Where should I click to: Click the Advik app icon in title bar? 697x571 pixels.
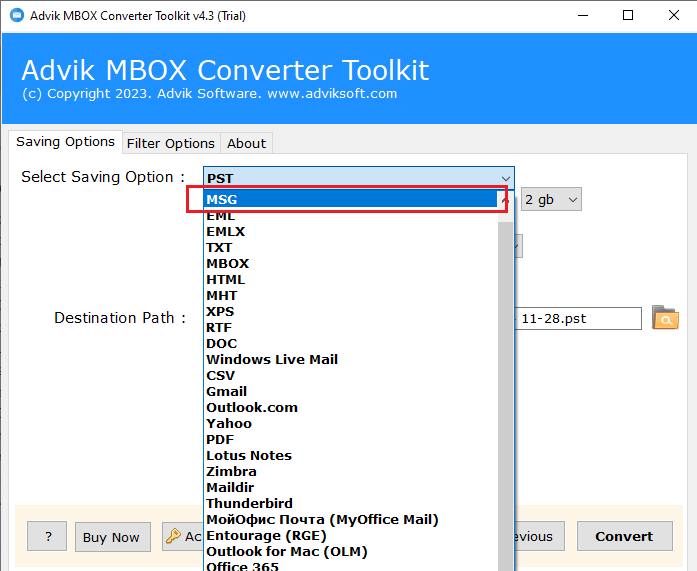coord(17,16)
